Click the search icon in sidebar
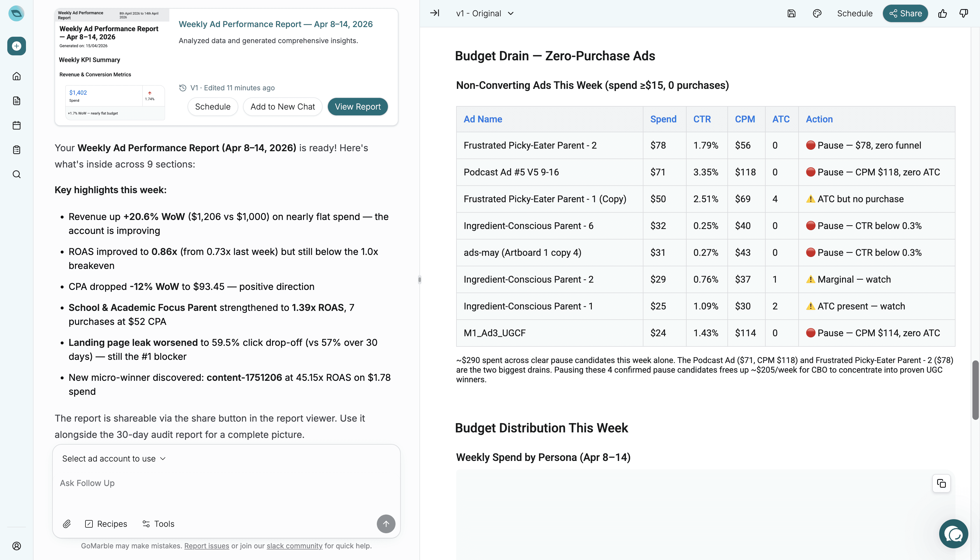 point(17,174)
